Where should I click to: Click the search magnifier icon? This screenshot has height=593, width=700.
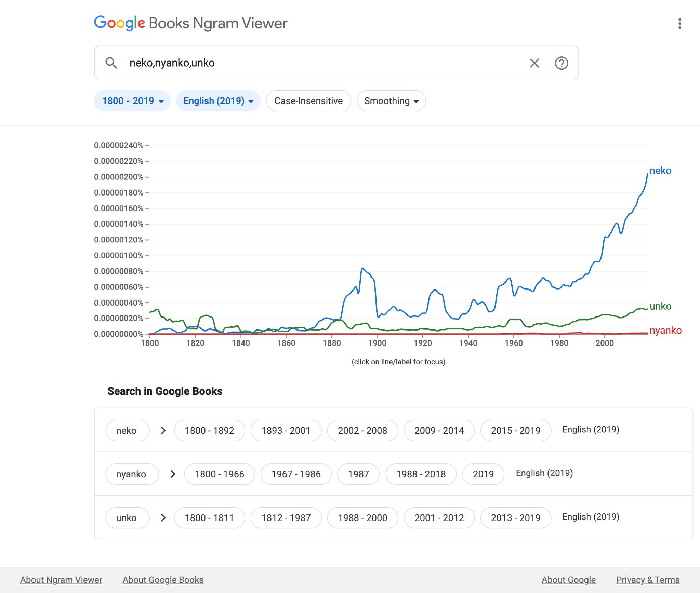point(111,63)
